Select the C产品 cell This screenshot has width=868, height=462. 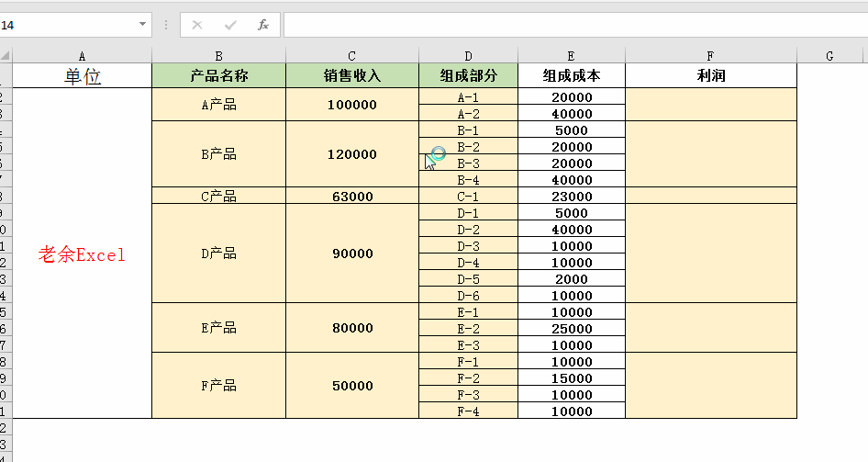pyautogui.click(x=218, y=196)
